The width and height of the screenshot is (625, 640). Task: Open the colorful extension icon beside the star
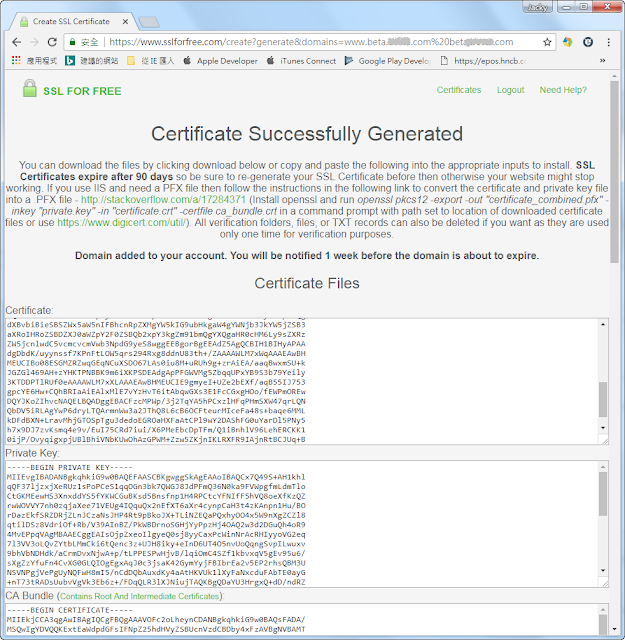[567, 42]
